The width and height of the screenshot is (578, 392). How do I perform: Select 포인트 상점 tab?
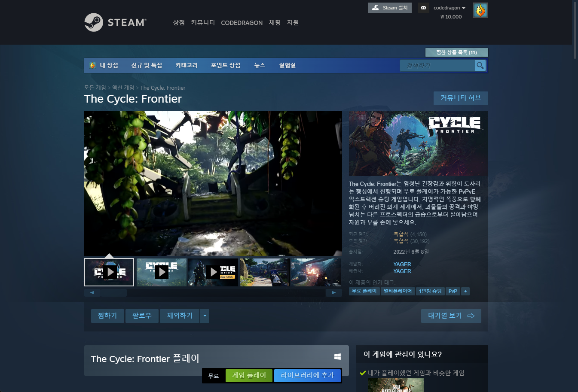tap(226, 65)
